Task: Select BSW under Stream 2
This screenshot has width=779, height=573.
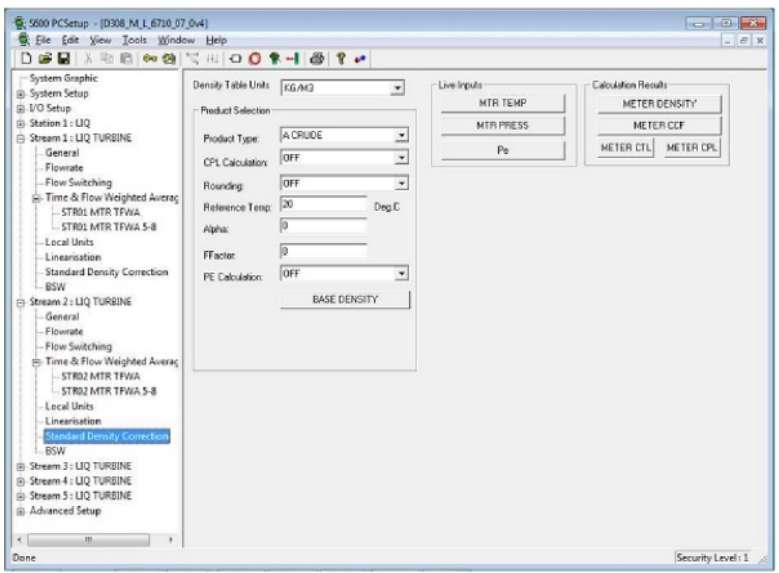Action: coord(55,451)
